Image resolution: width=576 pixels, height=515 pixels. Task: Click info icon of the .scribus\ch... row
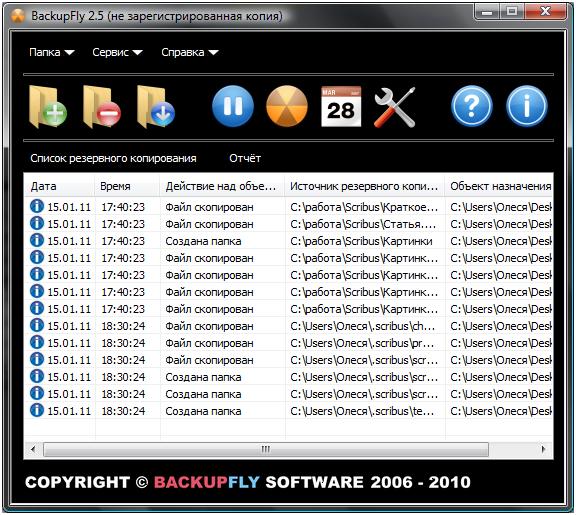coord(37,325)
